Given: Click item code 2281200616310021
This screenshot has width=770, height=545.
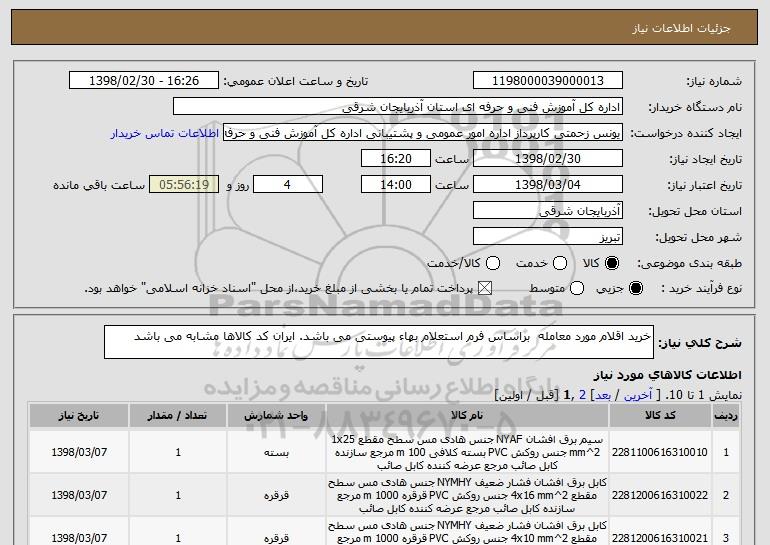Looking at the screenshot, I should coord(660,538).
